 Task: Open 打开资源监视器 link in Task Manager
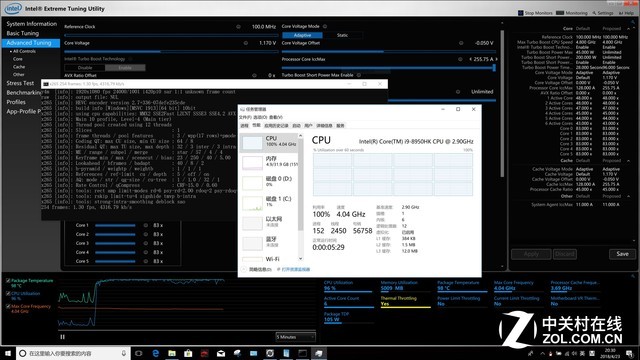pyautogui.click(x=296, y=269)
